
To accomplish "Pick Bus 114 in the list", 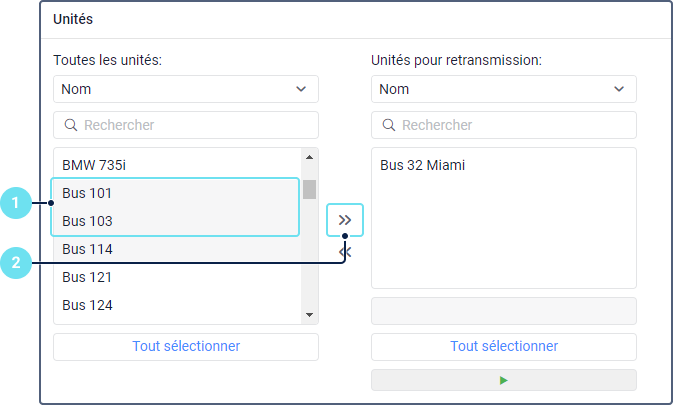I will [87, 248].
